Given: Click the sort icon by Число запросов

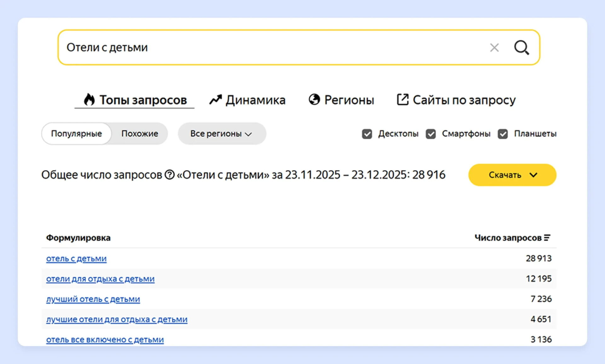Looking at the screenshot, I should point(547,238).
